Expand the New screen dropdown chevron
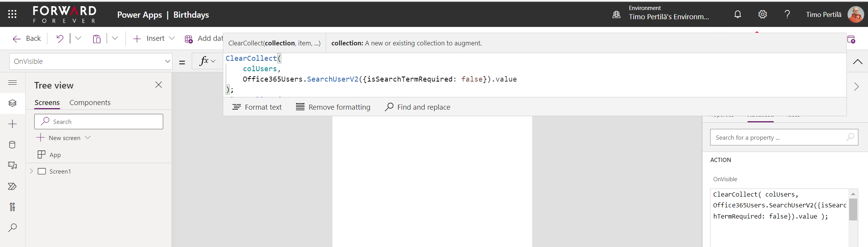The height and width of the screenshot is (247, 868). [x=88, y=138]
